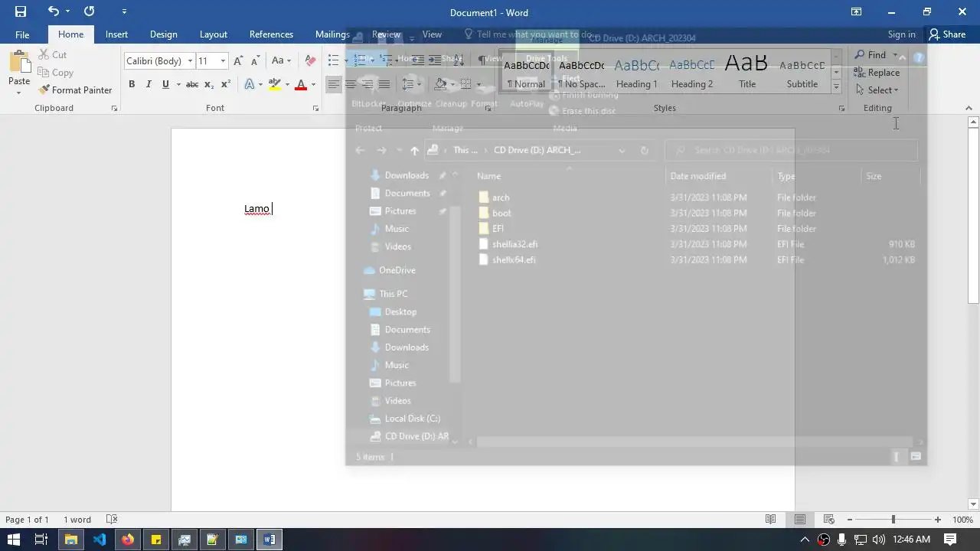Open the File tab
980x551 pixels.
[x=22, y=34]
